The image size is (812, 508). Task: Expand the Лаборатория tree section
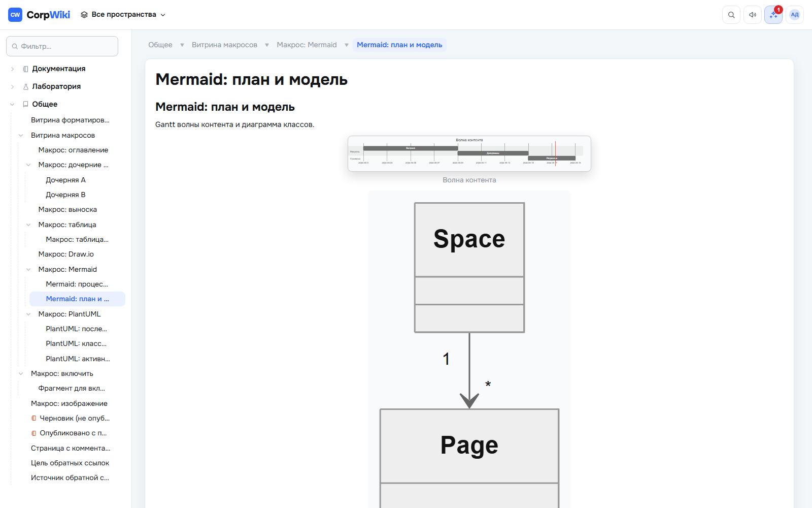pyautogui.click(x=13, y=87)
